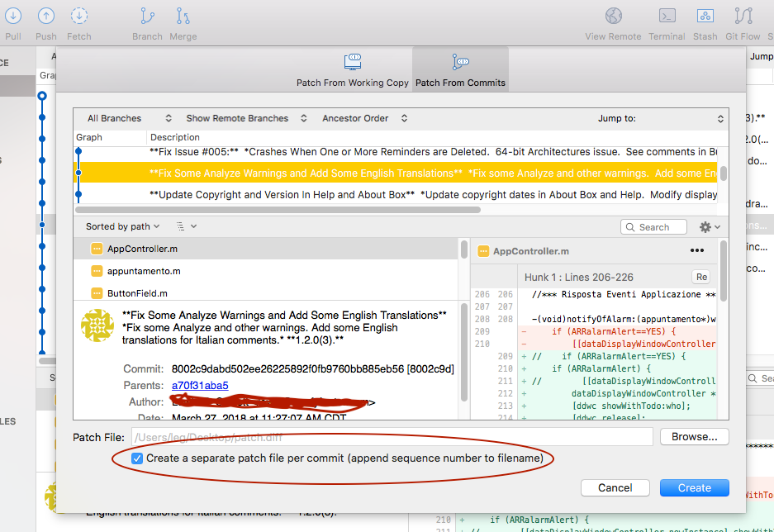This screenshot has width=774, height=532.
Task: Fetch updates with the Fetch icon
Action: coord(78,17)
